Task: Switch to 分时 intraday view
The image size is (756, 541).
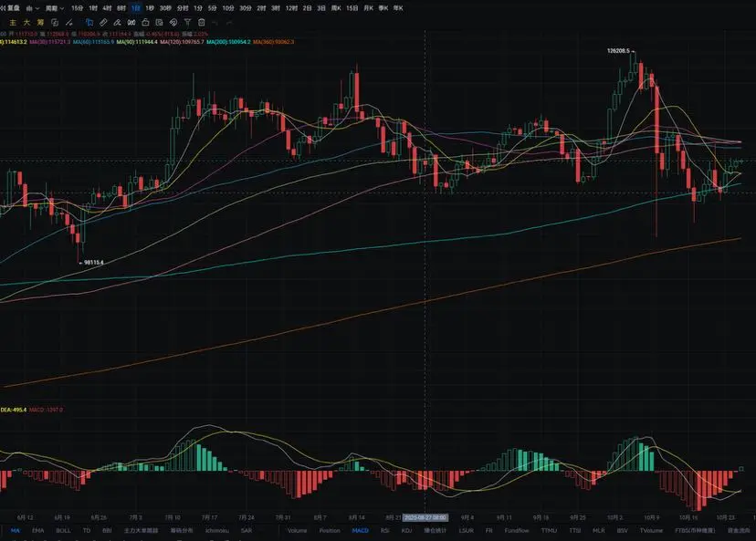Action: 183,8
